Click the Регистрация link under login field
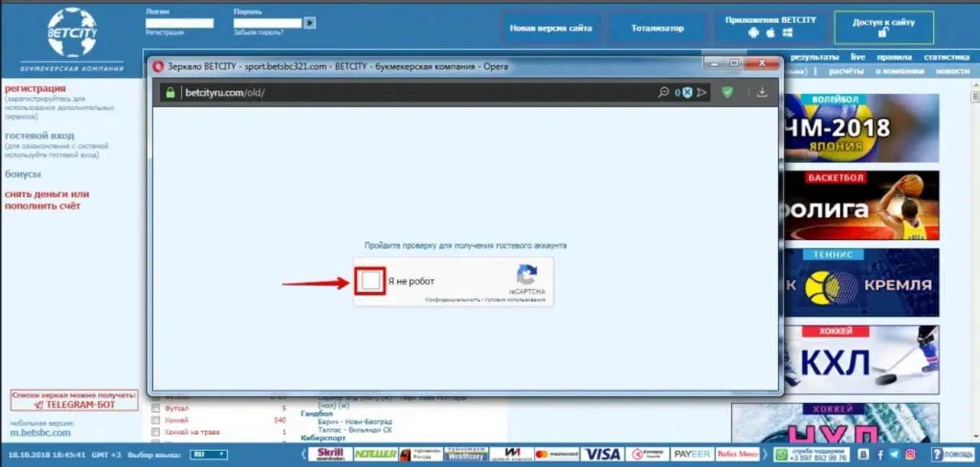The height and width of the screenshot is (467, 980). [164, 32]
